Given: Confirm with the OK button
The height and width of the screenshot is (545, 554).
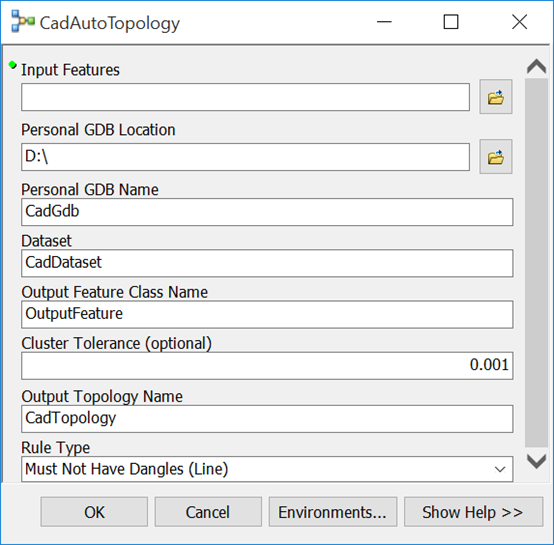Looking at the screenshot, I should [94, 512].
